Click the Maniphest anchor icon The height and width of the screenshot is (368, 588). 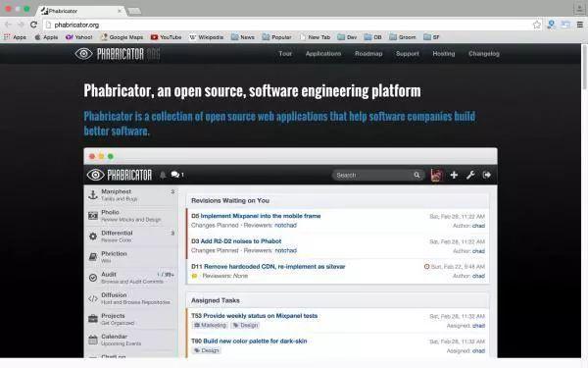click(93, 195)
